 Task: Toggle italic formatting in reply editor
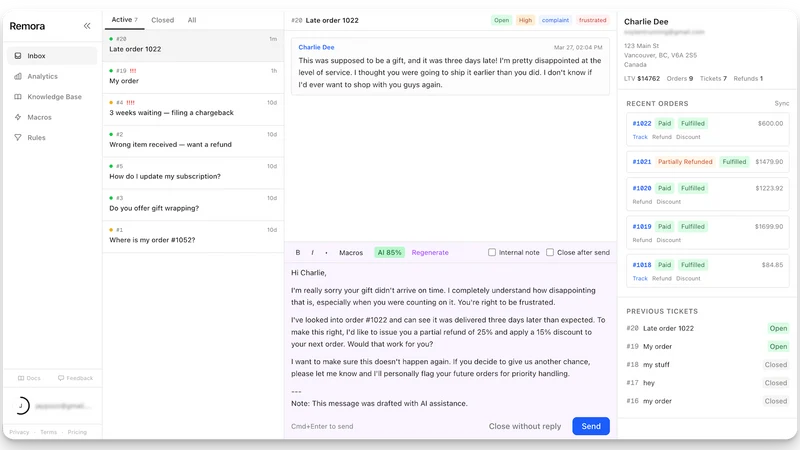point(312,253)
